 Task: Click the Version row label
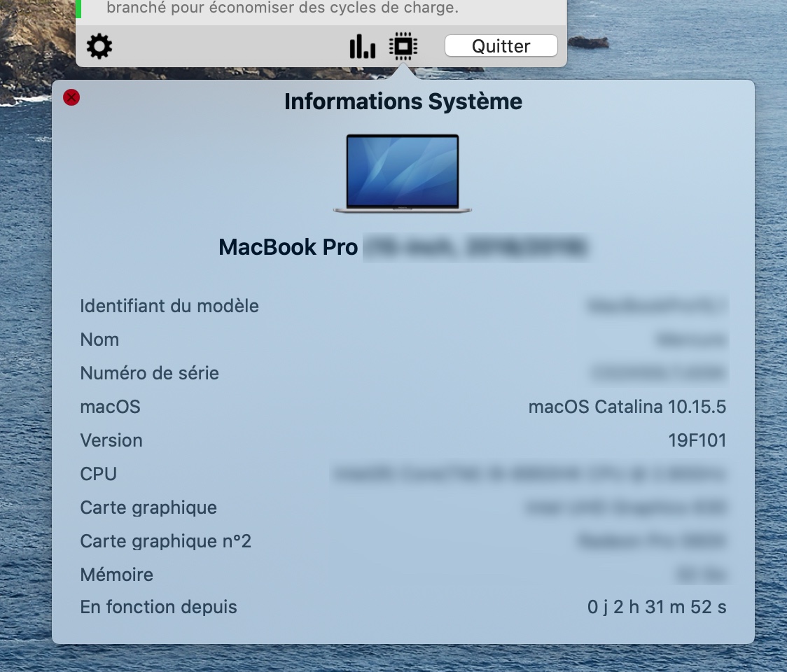[x=111, y=440]
